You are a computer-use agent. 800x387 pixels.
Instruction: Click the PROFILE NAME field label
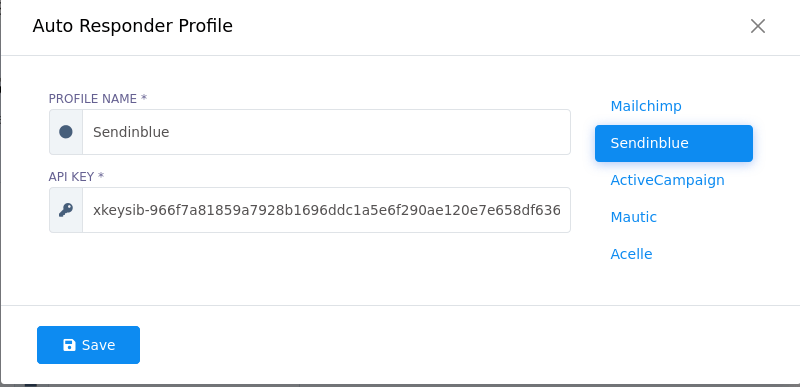(x=93, y=99)
